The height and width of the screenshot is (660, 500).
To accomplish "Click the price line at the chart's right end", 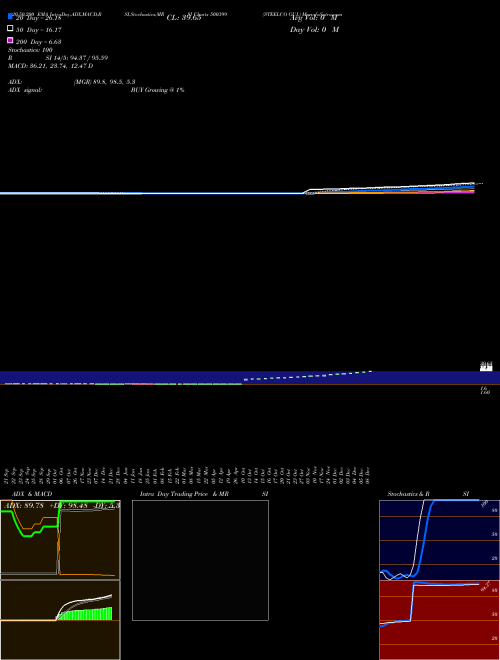I will (x=472, y=184).
